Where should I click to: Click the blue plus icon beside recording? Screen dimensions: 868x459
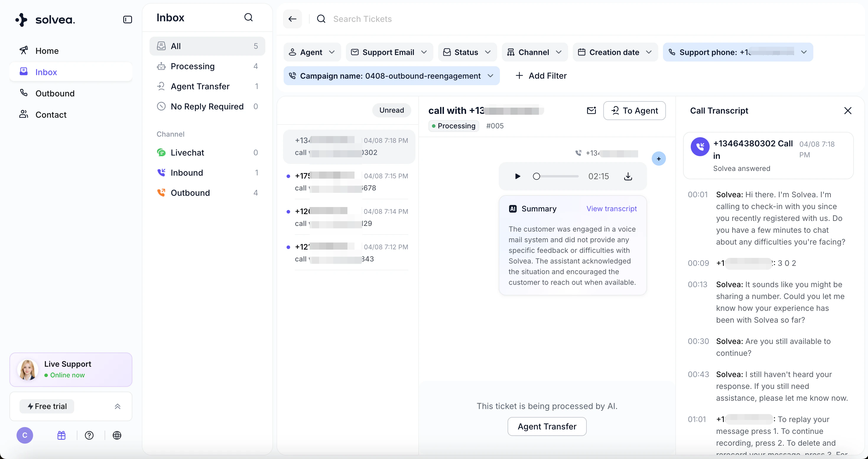coord(659,159)
